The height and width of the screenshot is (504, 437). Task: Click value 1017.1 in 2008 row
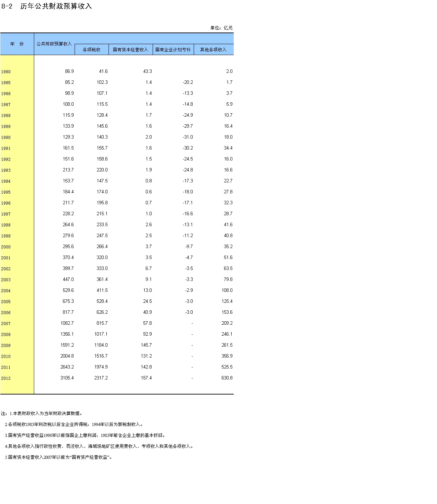pos(101,334)
